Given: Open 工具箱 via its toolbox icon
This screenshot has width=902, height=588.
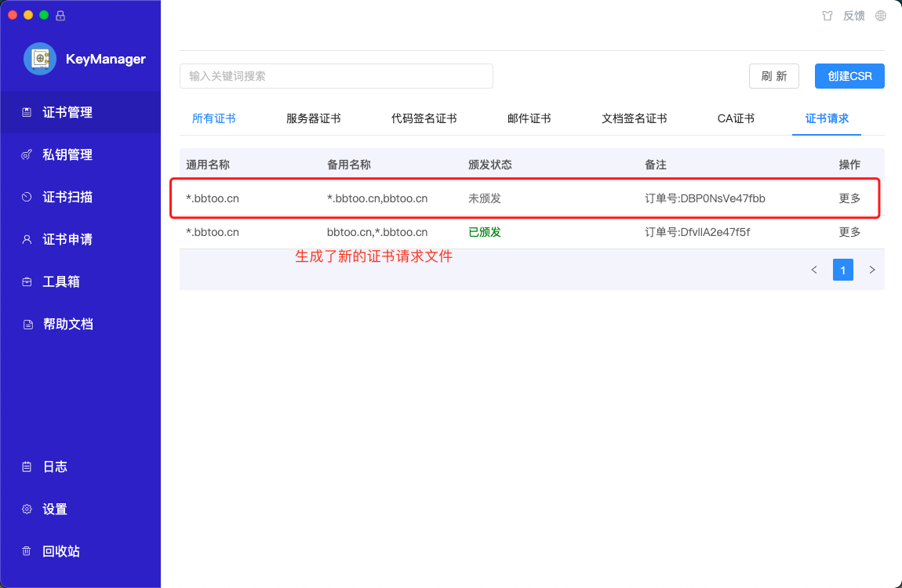Looking at the screenshot, I should pos(27,282).
